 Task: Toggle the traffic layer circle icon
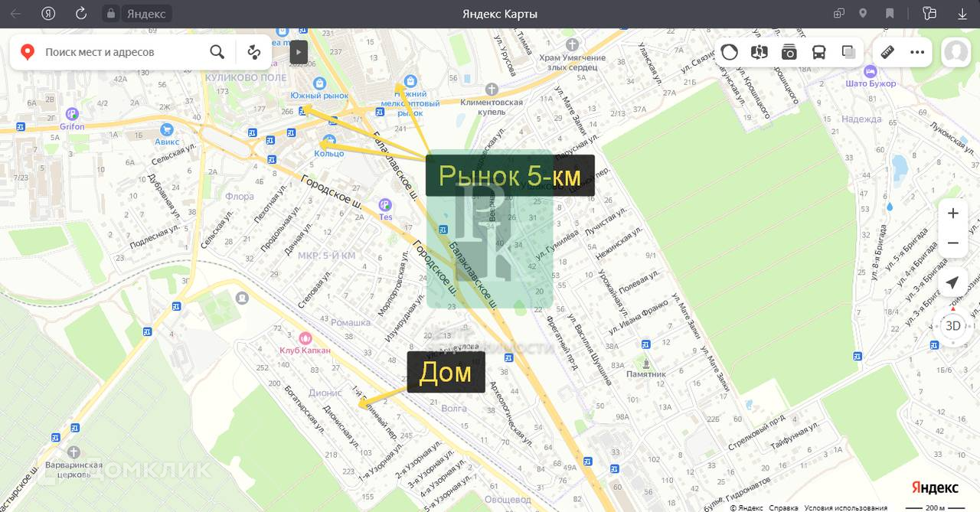click(x=729, y=52)
